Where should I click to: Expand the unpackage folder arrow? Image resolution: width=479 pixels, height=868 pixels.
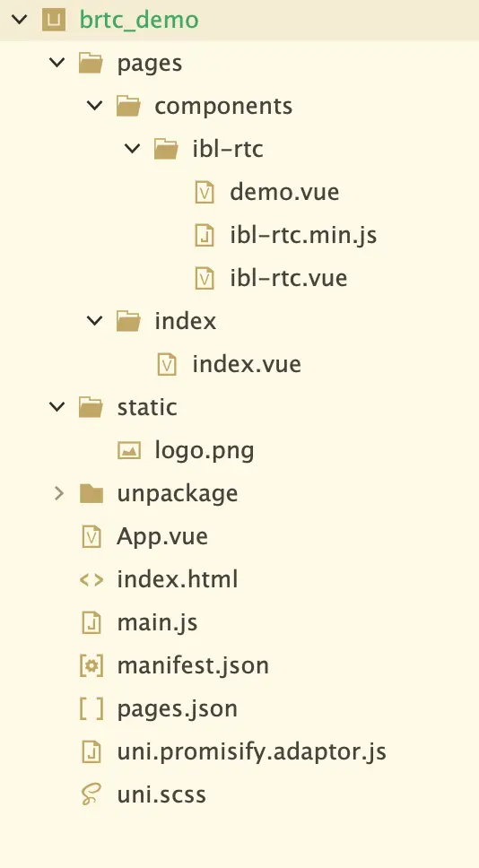(58, 493)
